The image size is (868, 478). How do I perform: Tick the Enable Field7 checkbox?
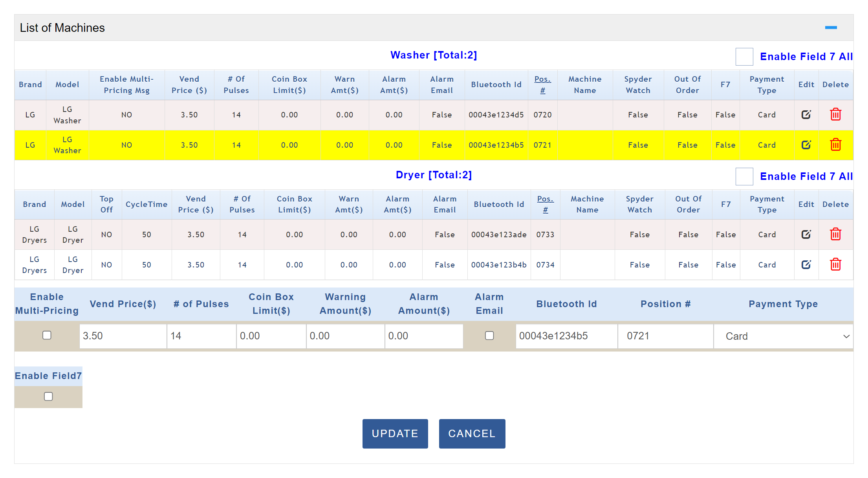click(x=48, y=397)
